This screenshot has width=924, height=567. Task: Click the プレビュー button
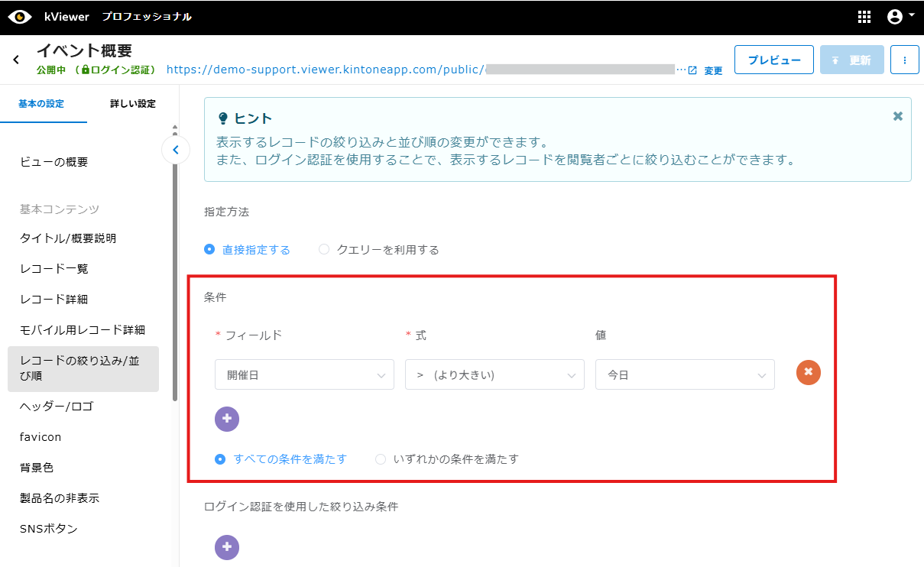(x=773, y=60)
